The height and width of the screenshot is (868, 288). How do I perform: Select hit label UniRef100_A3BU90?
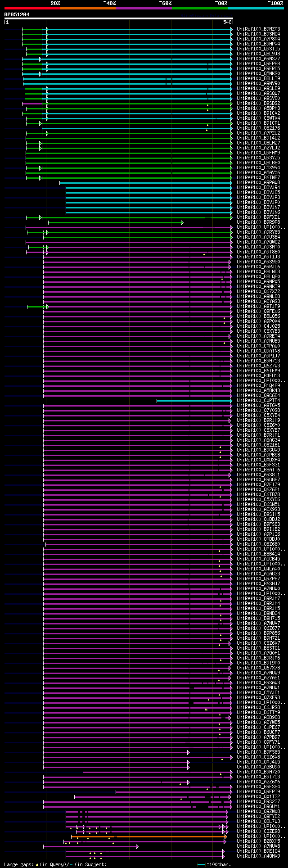tap(258, 767)
